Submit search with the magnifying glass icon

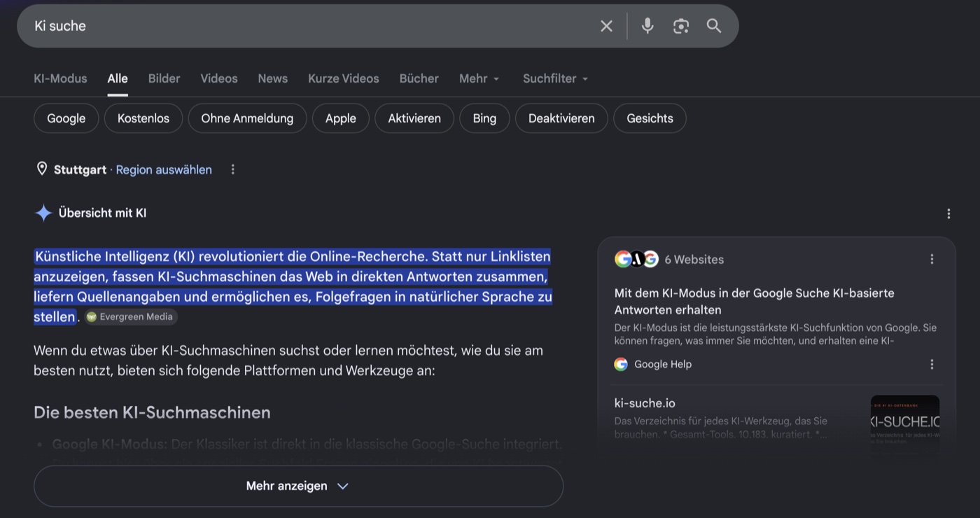714,26
